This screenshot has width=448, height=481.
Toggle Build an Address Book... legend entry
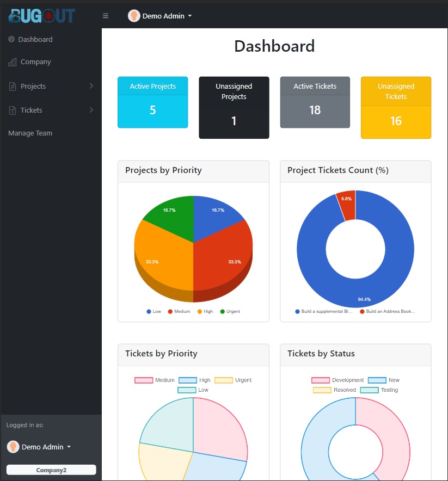[388, 311]
